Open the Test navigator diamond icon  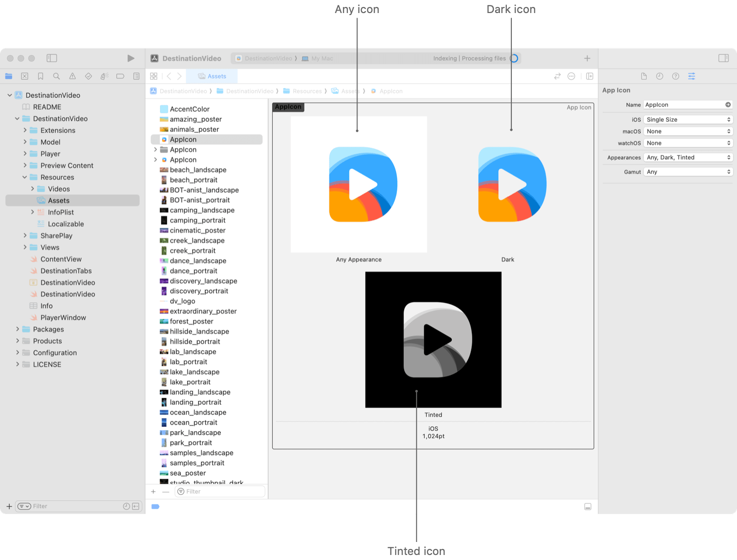pos(88,76)
